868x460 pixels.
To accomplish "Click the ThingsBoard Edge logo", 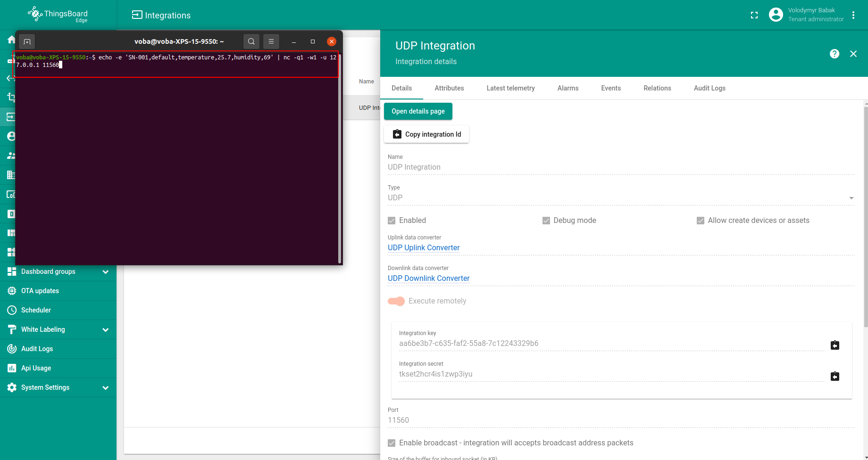I will click(x=58, y=15).
